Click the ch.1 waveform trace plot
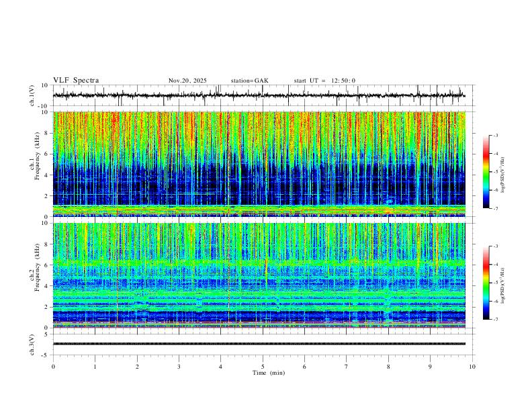The height and width of the screenshot is (411, 532). (259, 95)
